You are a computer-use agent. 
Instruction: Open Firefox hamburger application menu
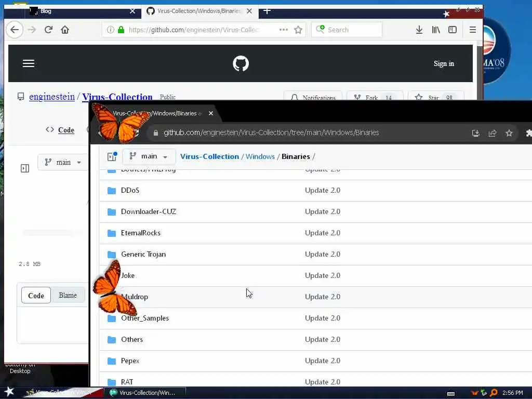tap(473, 30)
